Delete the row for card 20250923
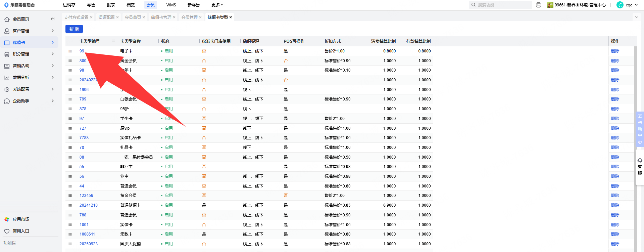644x252 pixels. coord(615,244)
